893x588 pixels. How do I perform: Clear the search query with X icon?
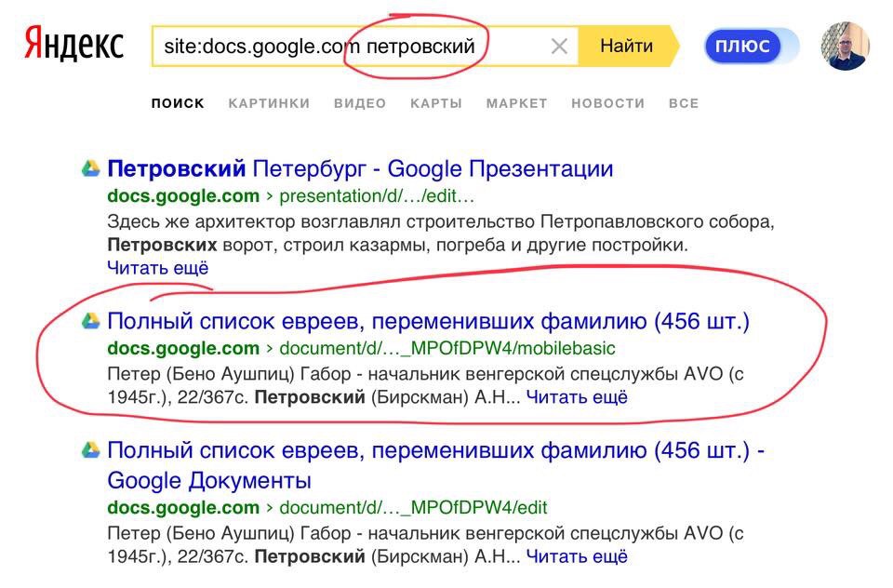[x=559, y=47]
